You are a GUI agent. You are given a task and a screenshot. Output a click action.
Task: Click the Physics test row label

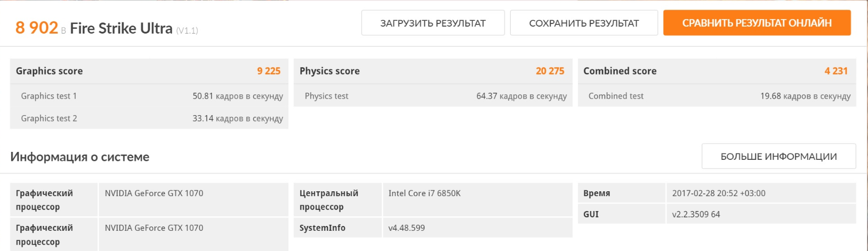[326, 96]
